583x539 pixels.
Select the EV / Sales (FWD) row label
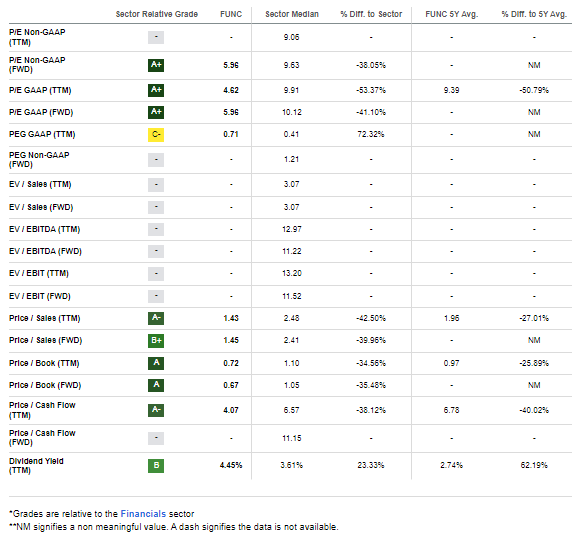coord(41,207)
